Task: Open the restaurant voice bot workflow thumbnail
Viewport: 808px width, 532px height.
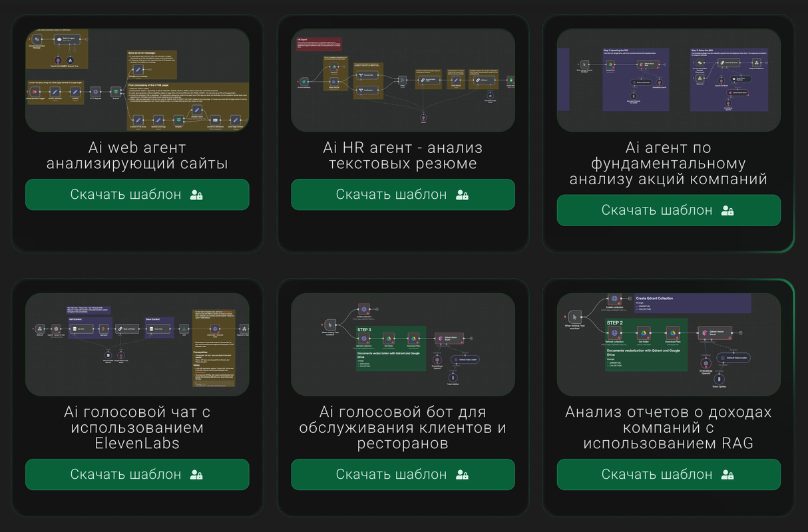Action: pos(403,344)
